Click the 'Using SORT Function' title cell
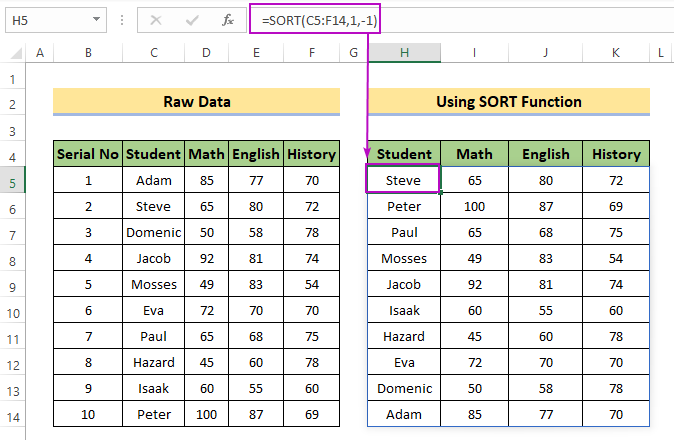Image resolution: width=674 pixels, height=440 pixels. [x=509, y=102]
